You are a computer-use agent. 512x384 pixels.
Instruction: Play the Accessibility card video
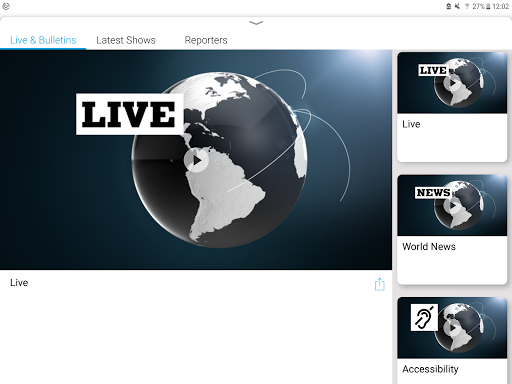[452, 328]
